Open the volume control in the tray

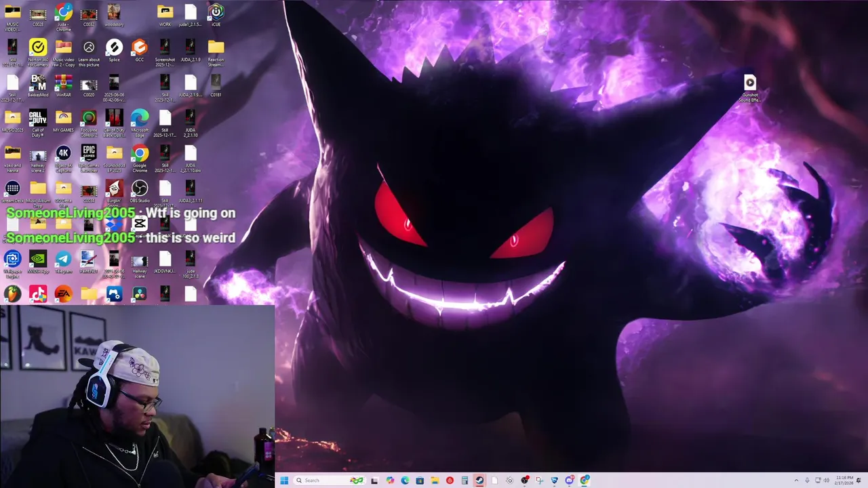pos(827,481)
